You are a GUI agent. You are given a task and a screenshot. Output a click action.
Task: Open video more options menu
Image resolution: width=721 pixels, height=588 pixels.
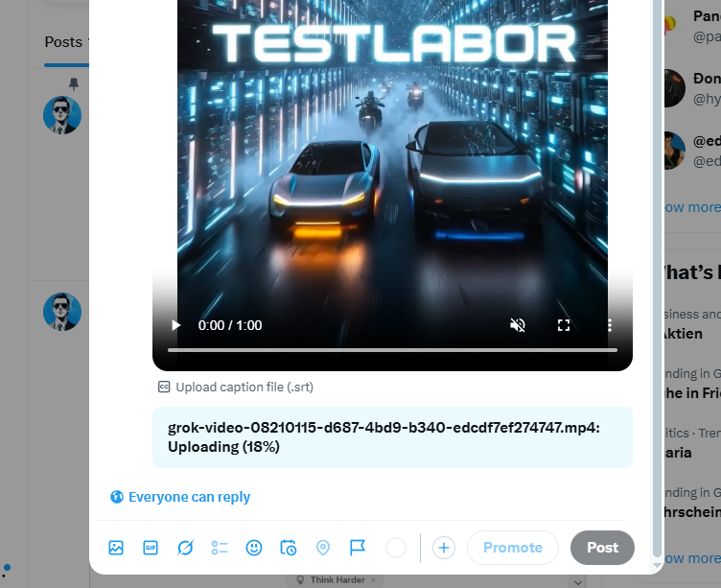(x=610, y=325)
